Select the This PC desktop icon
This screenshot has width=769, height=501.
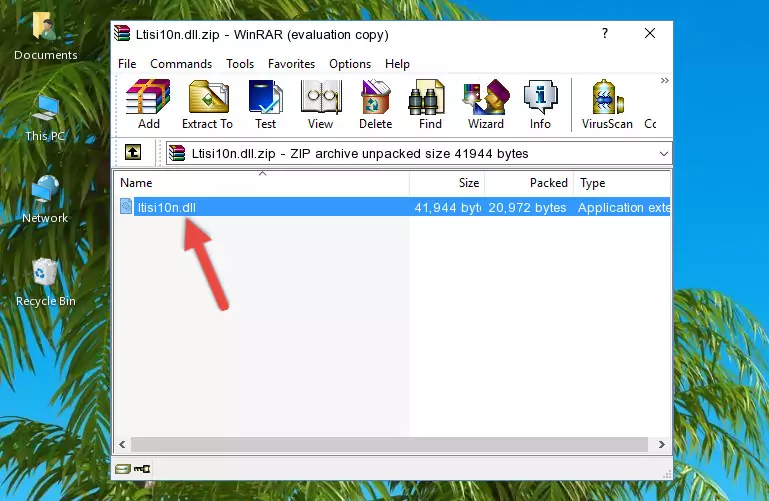point(45,118)
